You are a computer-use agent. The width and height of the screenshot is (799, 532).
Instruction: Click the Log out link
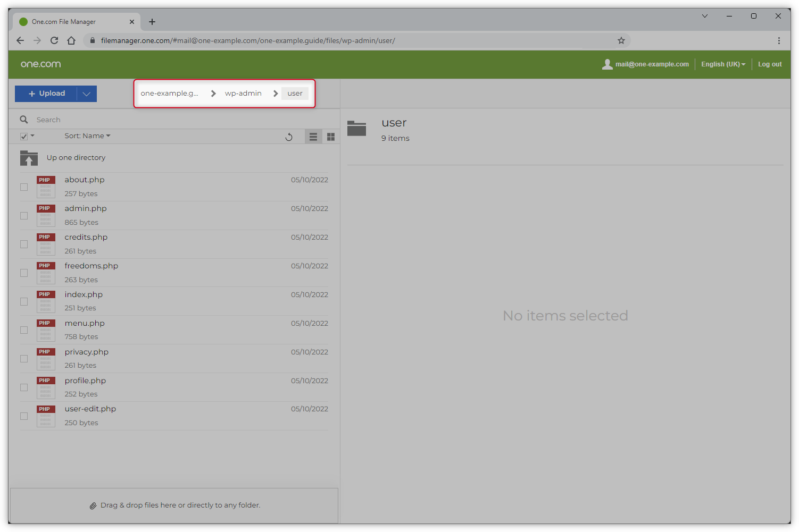770,64
